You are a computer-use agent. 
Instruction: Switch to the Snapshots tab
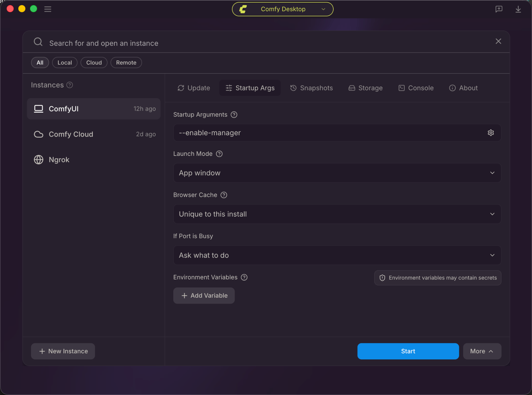[312, 88]
